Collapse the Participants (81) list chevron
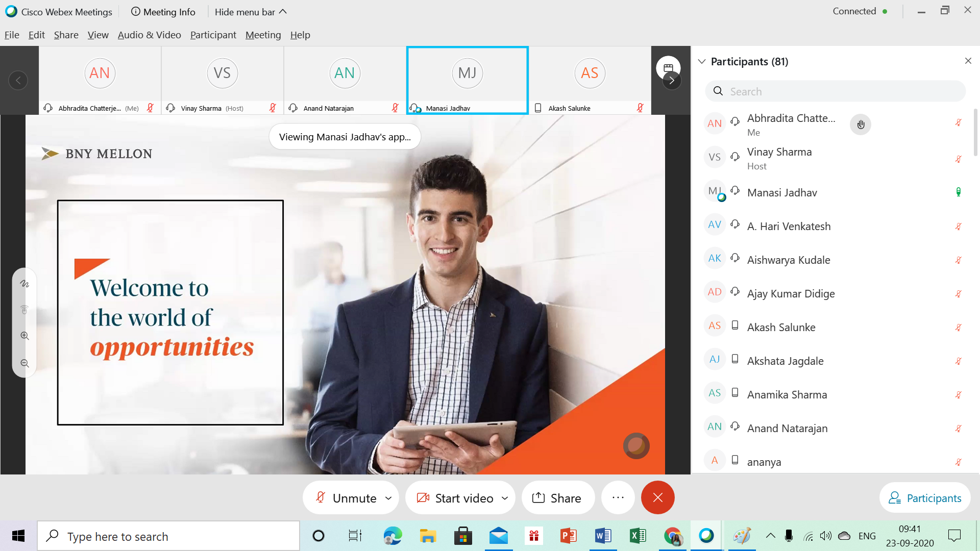The image size is (980, 551). 702,61
